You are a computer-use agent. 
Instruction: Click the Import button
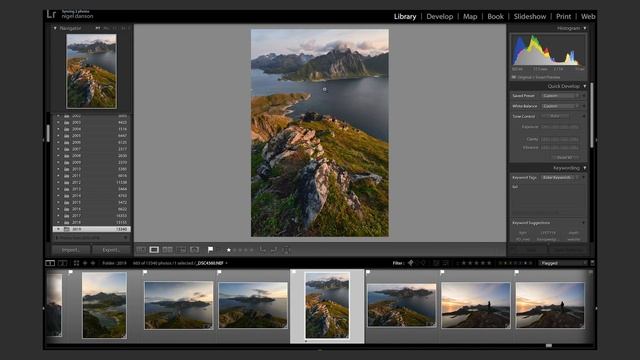click(x=71, y=250)
